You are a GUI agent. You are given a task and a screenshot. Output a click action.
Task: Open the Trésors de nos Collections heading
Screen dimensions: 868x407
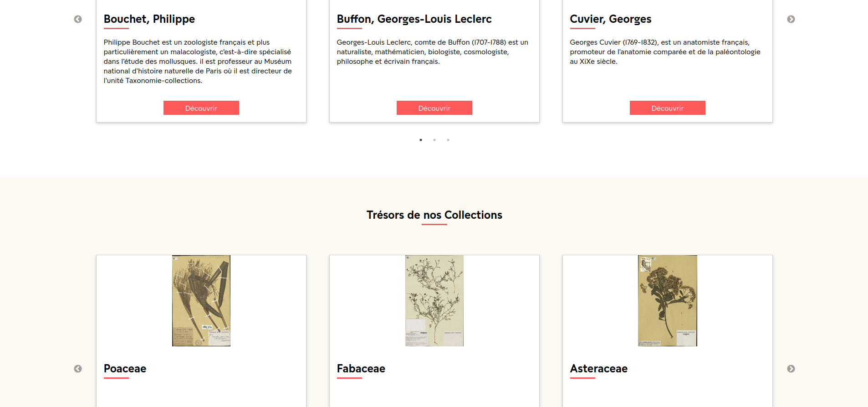434,215
